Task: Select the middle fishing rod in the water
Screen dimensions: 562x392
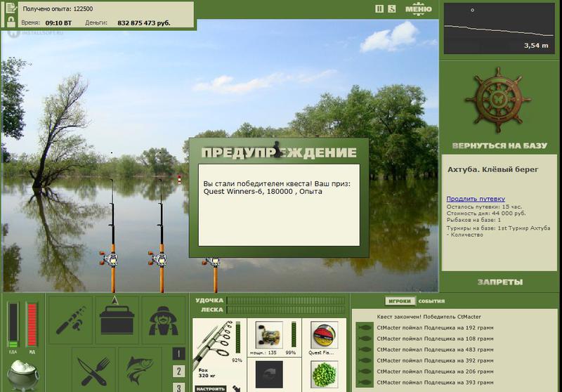Action: pyautogui.click(x=162, y=237)
